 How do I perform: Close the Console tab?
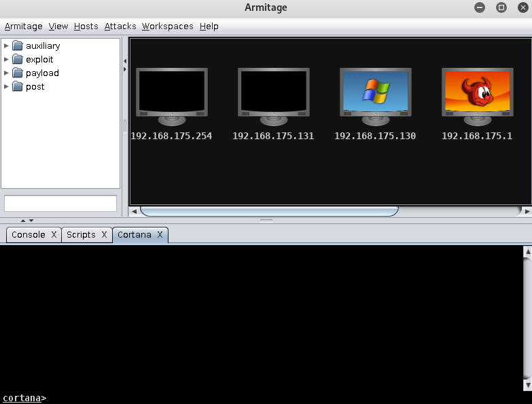pyautogui.click(x=54, y=234)
